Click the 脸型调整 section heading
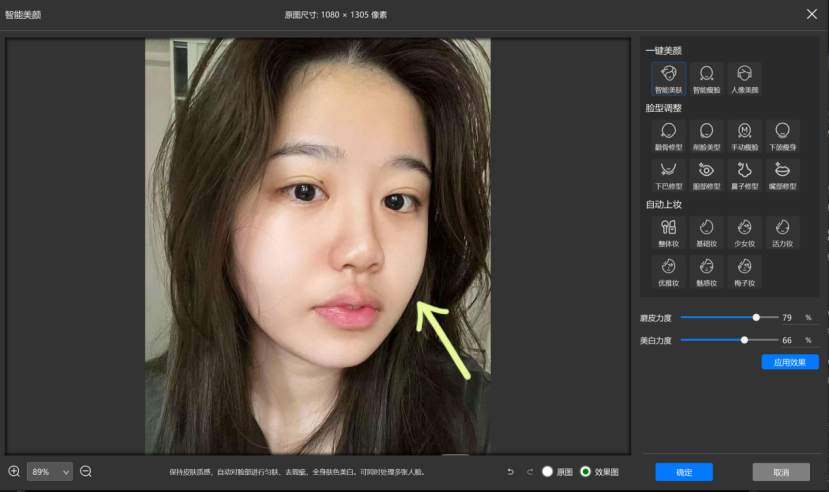This screenshot has width=829, height=492. click(664, 108)
